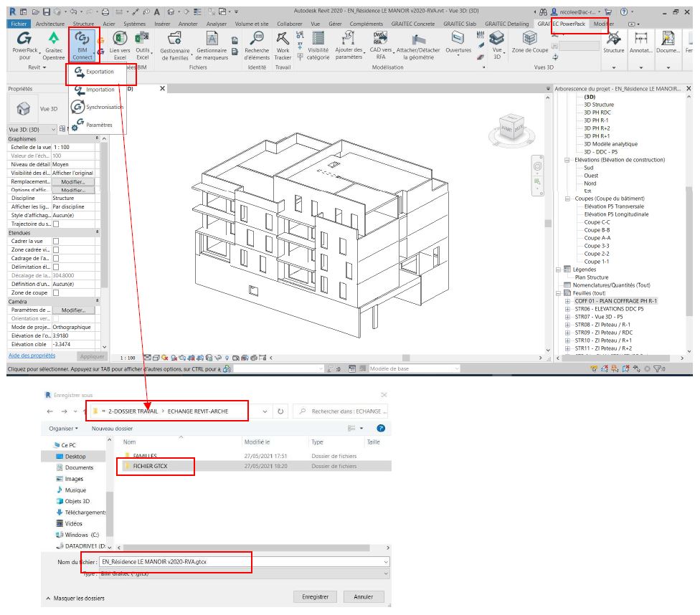This screenshot has width=700, height=615.
Task: Expand STR06 - ELEVATIONS DDC P5 sheet
Action: (x=567, y=309)
